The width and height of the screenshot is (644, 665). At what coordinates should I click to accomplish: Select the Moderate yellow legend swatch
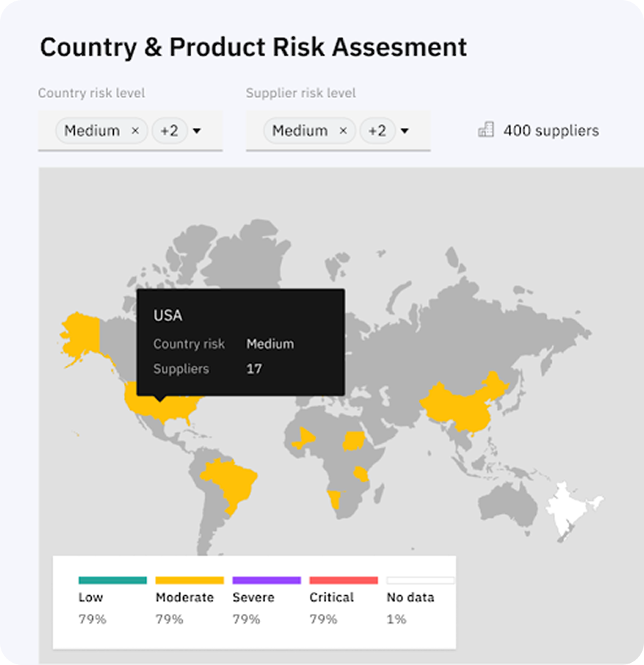[189, 580]
